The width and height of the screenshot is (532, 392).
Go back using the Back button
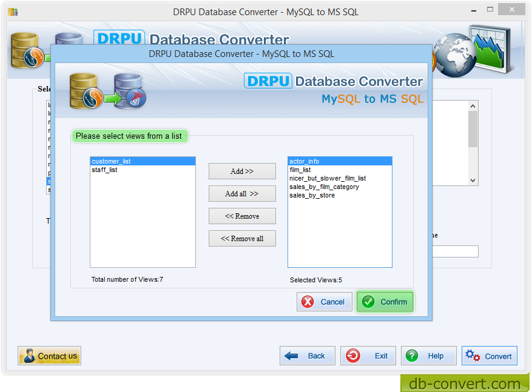tap(308, 356)
